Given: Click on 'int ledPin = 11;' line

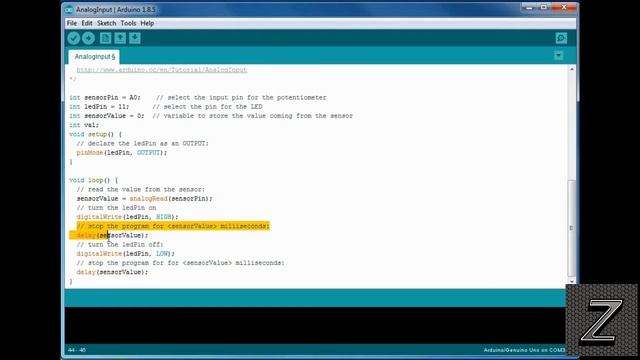Looking at the screenshot, I should (99, 107).
